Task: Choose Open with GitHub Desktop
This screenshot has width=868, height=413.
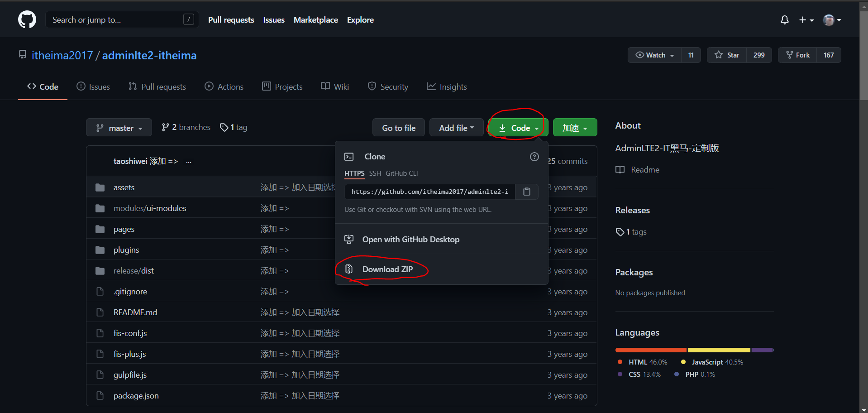Action: click(441, 239)
